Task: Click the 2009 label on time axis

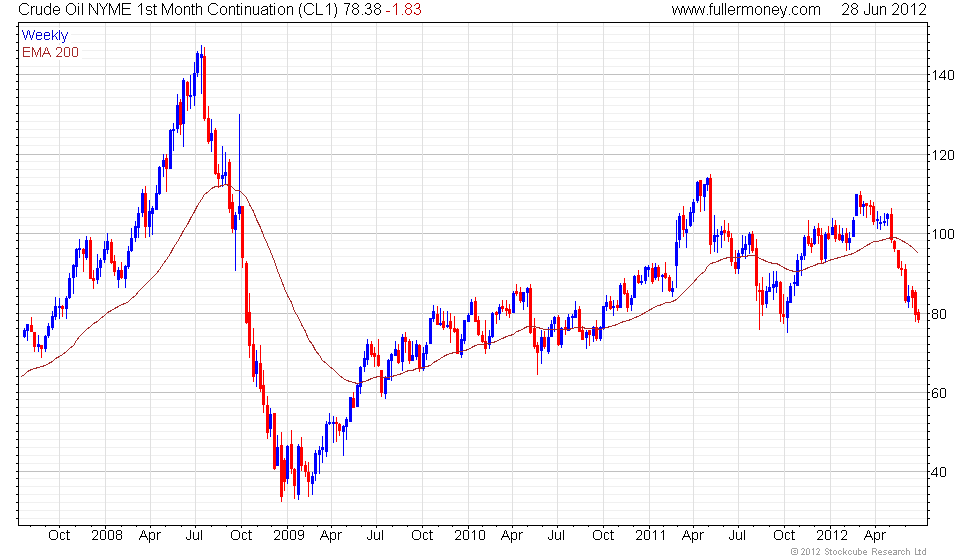Action: tap(288, 536)
